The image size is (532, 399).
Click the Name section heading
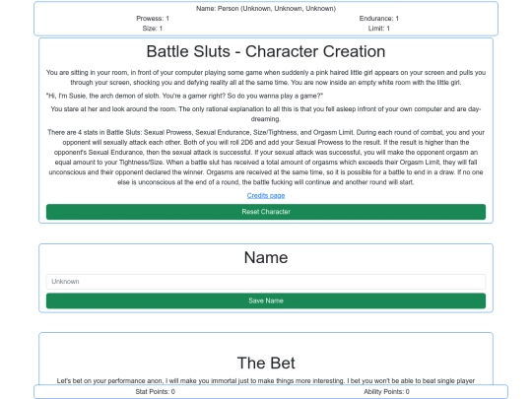point(266,257)
